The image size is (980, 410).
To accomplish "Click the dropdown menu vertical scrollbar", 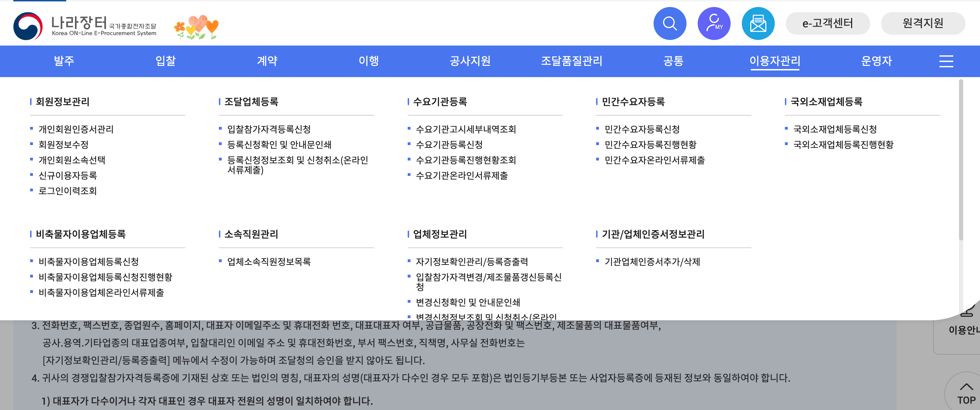I will coord(961,160).
